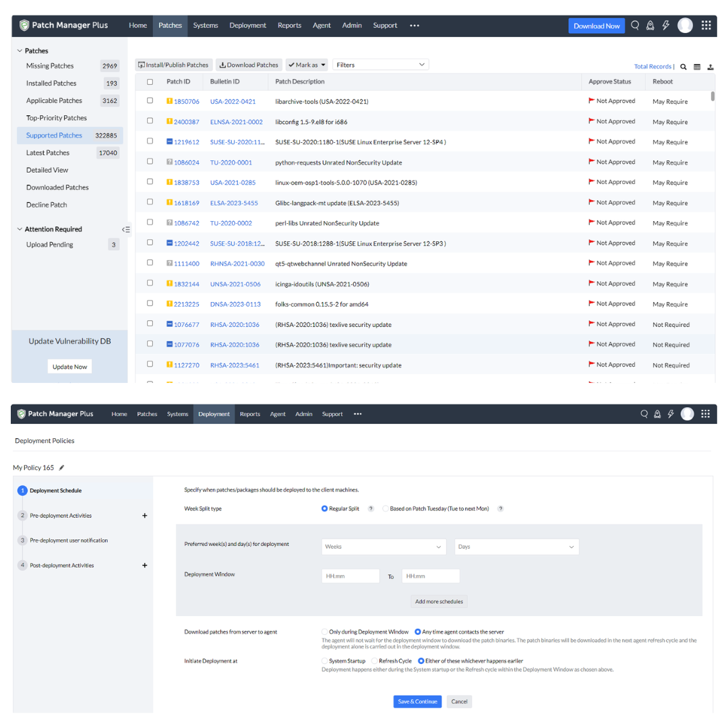Click the Deployment Window start time field

click(x=351, y=576)
